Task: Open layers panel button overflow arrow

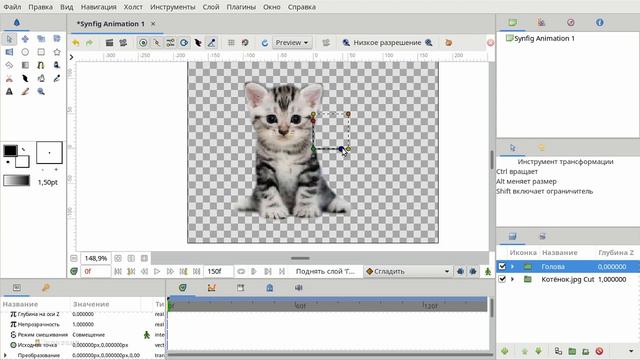Action: (631, 351)
